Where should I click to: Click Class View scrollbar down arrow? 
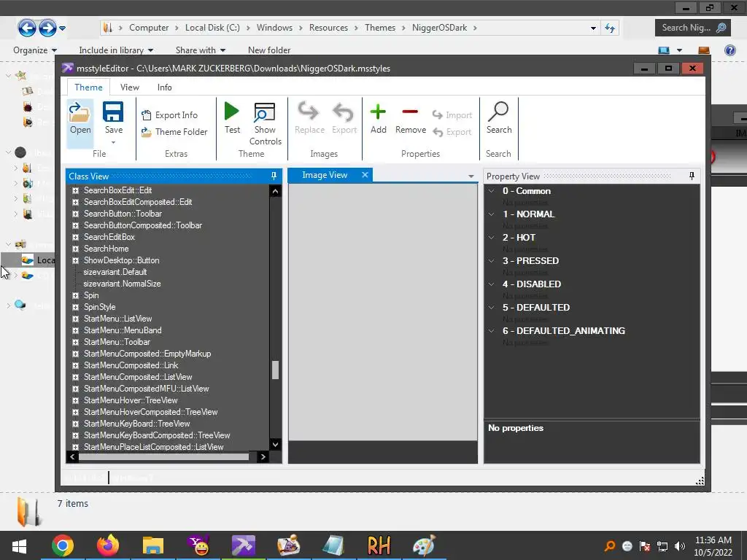click(x=275, y=444)
